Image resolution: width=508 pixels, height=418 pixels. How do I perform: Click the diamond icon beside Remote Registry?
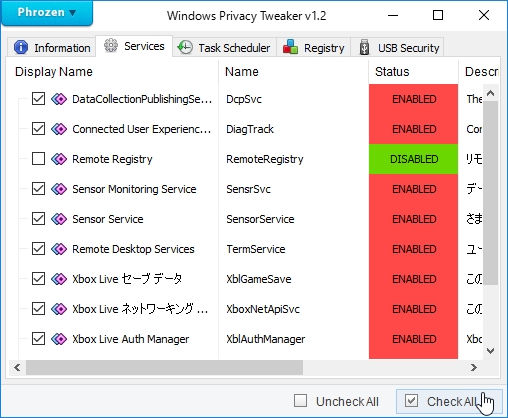tap(59, 159)
